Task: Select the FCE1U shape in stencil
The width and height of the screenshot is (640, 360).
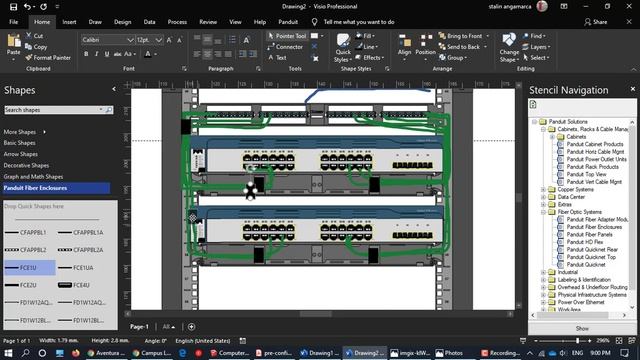Action: 29,267
